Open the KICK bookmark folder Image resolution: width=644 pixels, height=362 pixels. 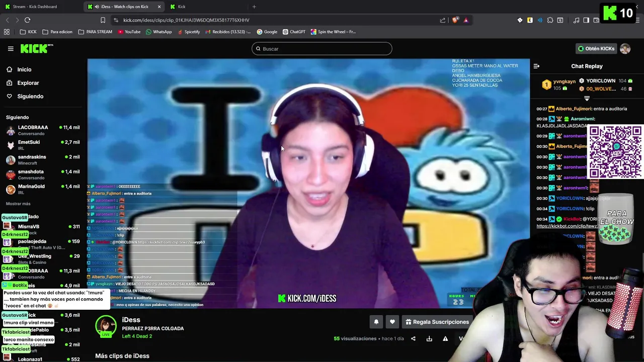tap(28, 32)
